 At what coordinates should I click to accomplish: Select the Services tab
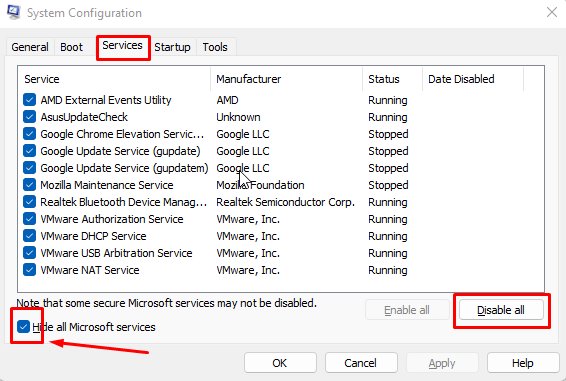click(x=122, y=46)
